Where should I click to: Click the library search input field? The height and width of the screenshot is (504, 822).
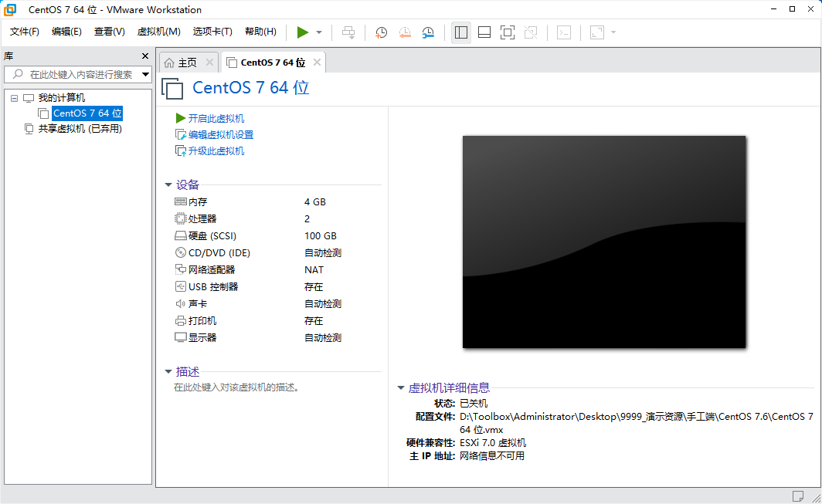[x=77, y=74]
